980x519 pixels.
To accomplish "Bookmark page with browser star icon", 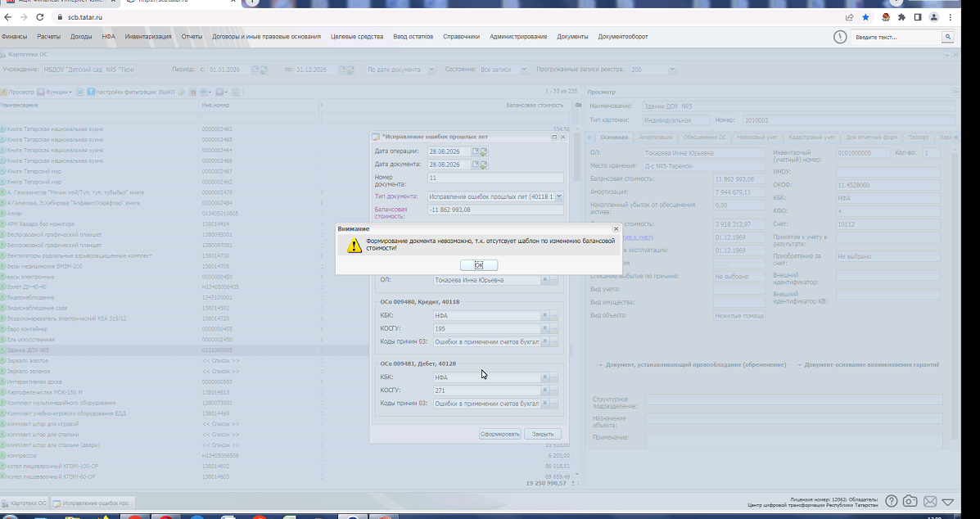I will (865, 17).
